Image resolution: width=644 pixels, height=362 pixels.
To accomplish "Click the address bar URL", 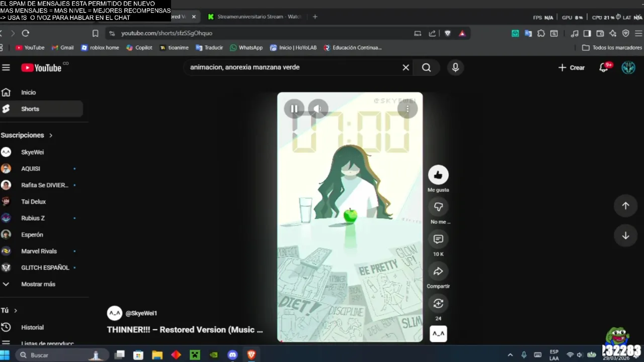I will (167, 33).
